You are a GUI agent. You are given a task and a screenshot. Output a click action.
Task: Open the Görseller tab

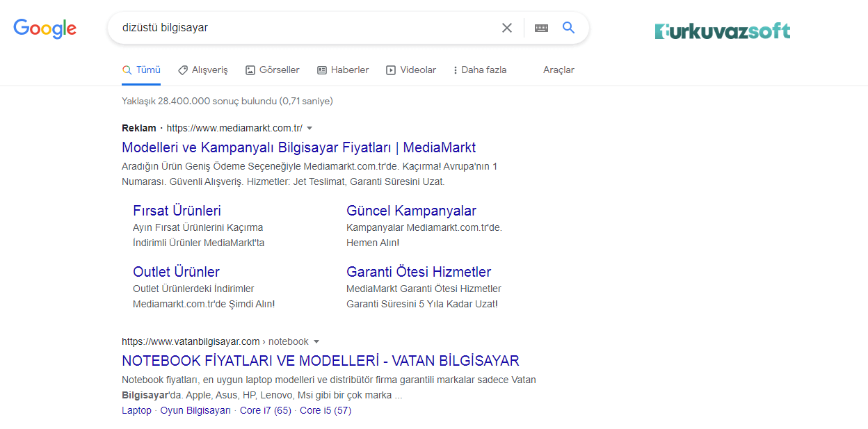click(x=273, y=70)
